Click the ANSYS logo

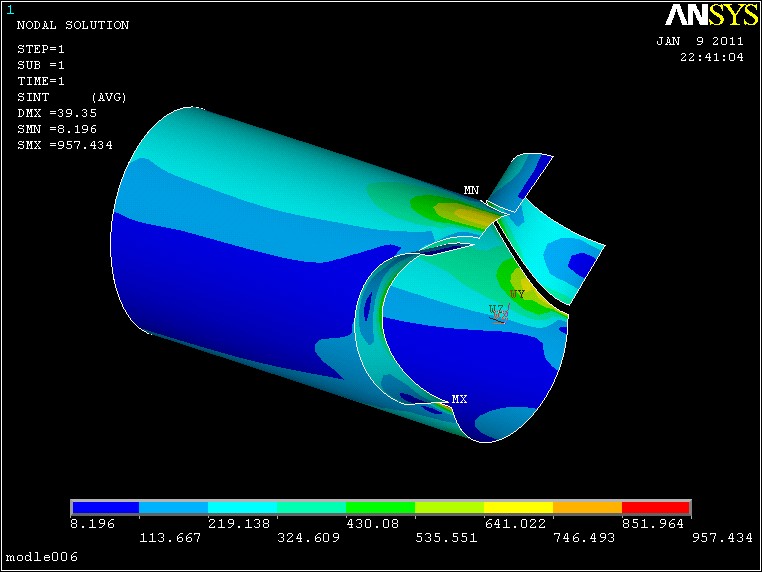click(x=711, y=15)
